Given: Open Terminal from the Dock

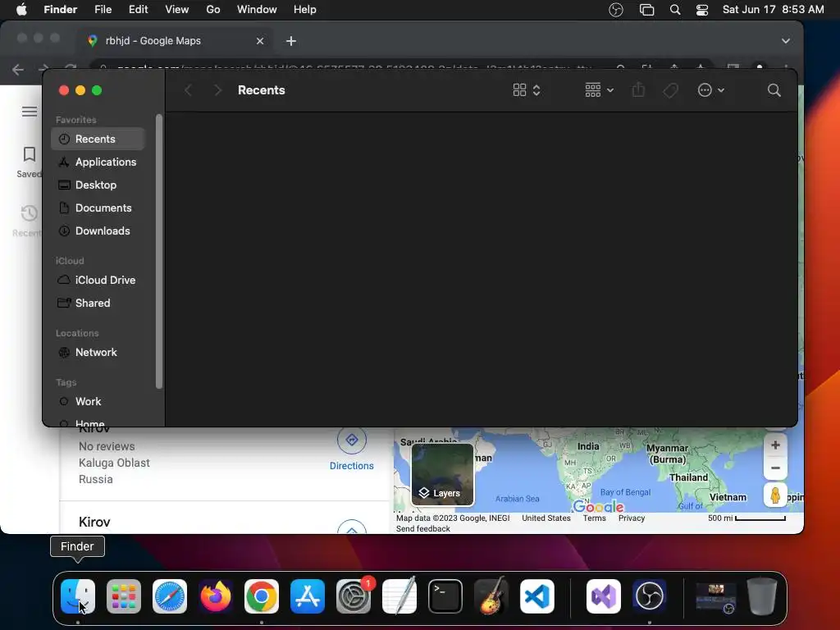Looking at the screenshot, I should tap(445, 596).
